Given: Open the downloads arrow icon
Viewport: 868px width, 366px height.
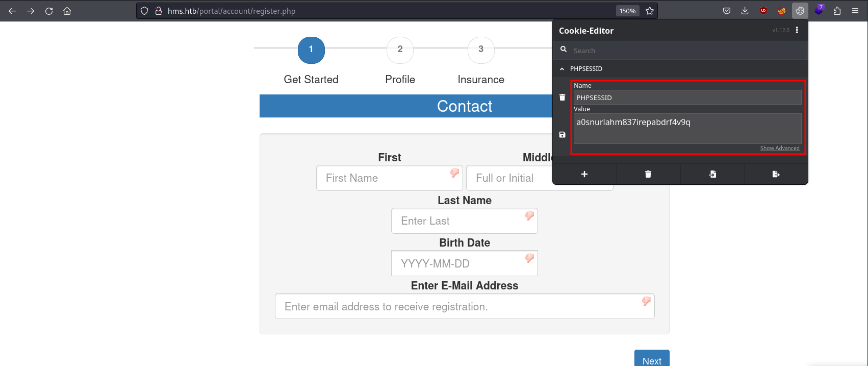Looking at the screenshot, I should [x=745, y=11].
